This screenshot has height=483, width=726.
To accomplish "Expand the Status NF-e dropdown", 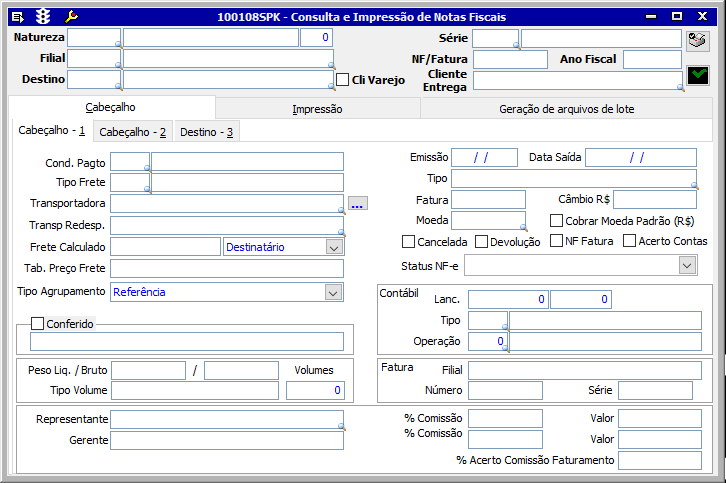I will (x=687, y=265).
